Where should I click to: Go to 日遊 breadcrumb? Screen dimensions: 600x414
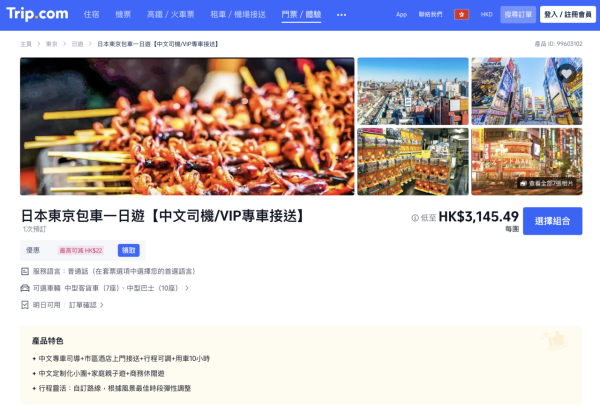coord(77,44)
